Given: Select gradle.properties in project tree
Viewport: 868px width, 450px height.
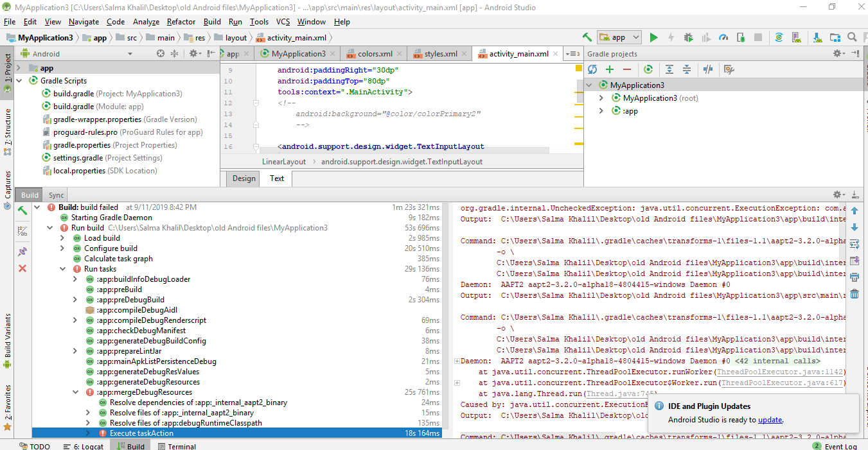Looking at the screenshot, I should (81, 145).
